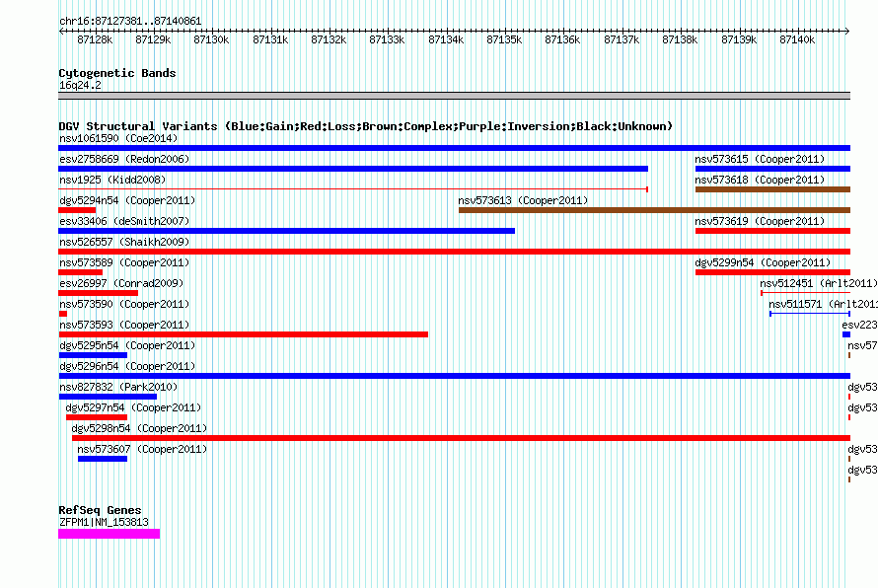
Task: Click the ruler's left scroll arrow
Action: pos(61,32)
